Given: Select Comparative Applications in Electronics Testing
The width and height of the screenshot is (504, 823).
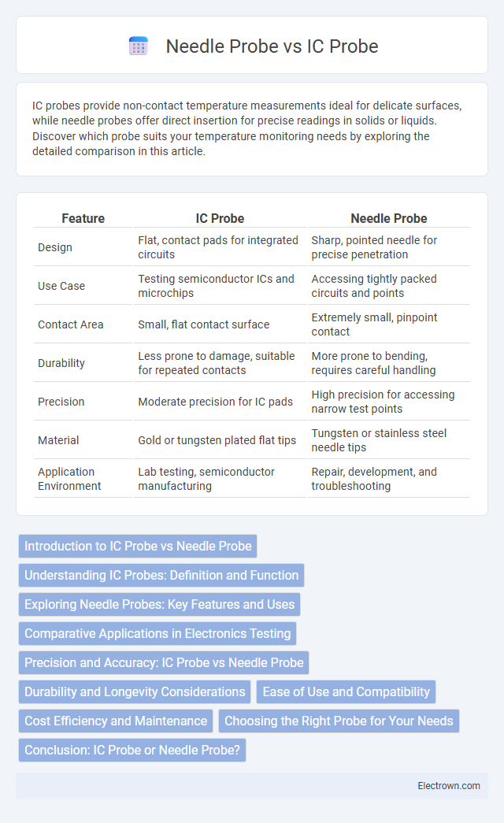Looking at the screenshot, I should (x=157, y=633).
